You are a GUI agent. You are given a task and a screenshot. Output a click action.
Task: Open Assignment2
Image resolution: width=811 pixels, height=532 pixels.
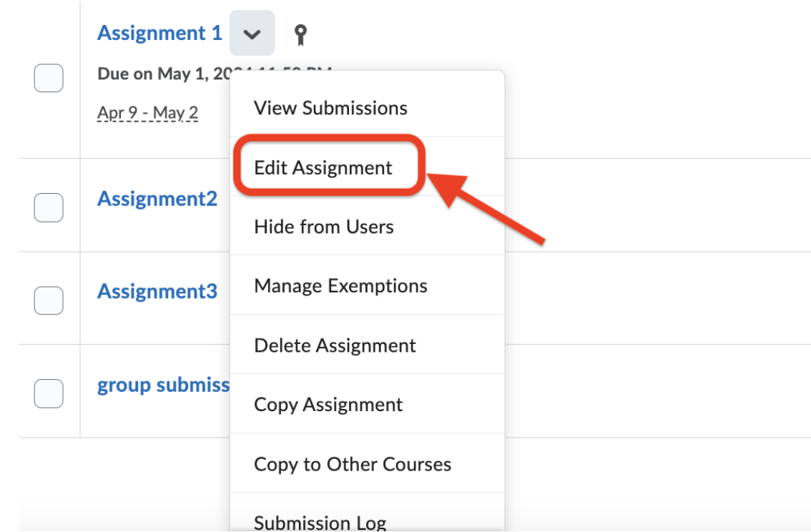(157, 199)
